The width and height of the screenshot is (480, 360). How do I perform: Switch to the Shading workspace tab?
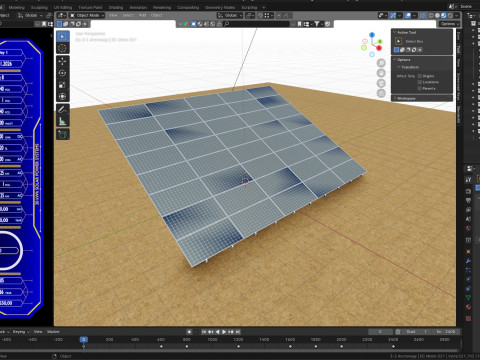tap(116, 7)
